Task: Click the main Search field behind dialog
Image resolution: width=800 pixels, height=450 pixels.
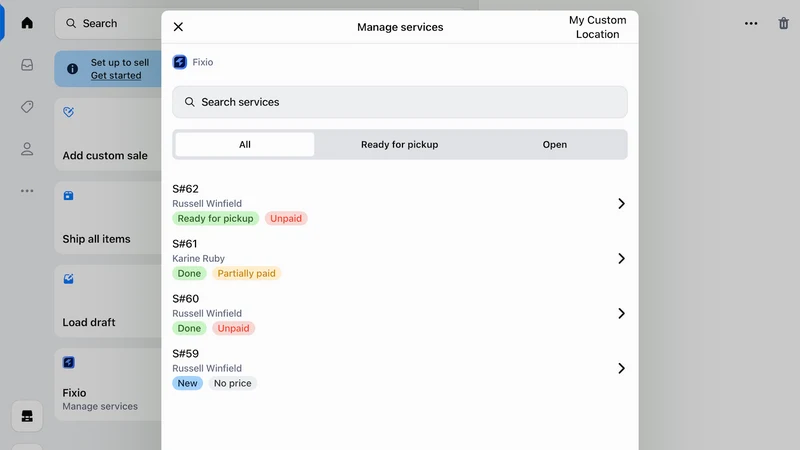Action: coord(108,23)
